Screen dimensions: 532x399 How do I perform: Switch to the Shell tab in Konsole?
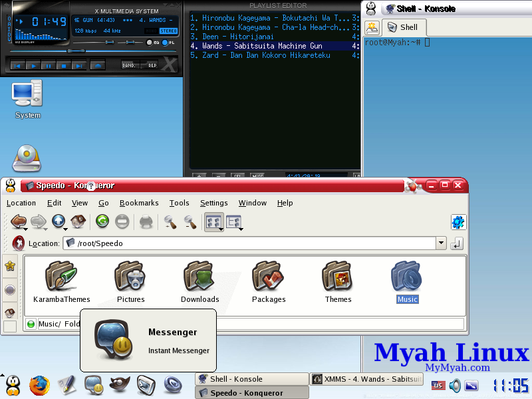[403, 27]
